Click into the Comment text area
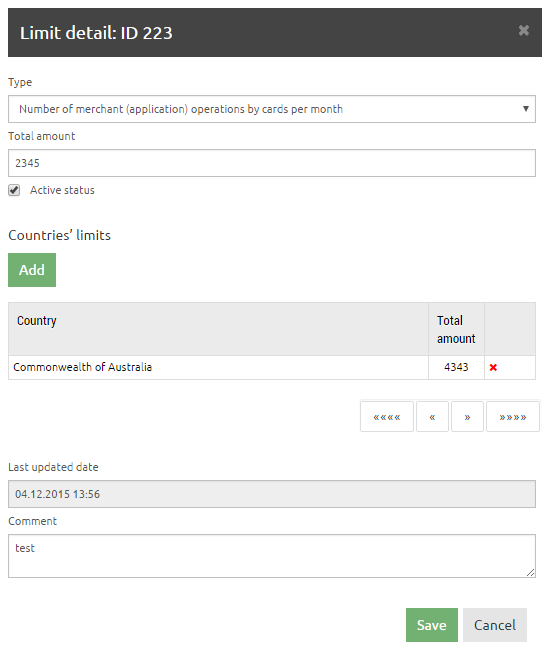The image size is (546, 655). pos(272,556)
